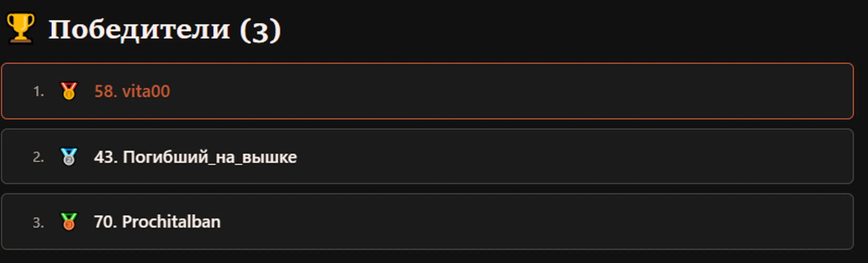Select the Победители heading text
The width and height of the screenshot is (868, 263).
[139, 30]
